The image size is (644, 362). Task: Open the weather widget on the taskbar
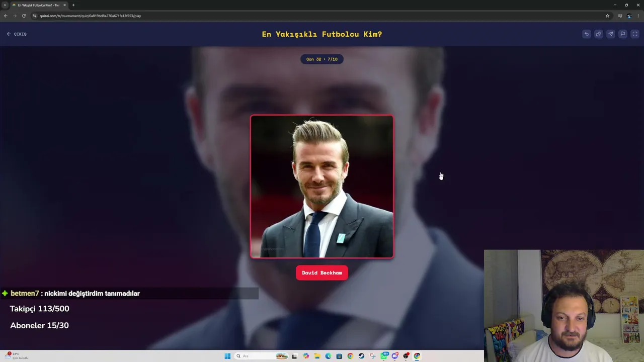pos(16,356)
